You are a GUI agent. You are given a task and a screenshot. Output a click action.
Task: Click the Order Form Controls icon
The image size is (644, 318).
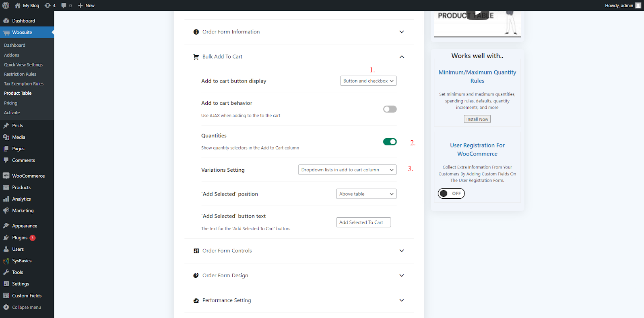point(196,251)
